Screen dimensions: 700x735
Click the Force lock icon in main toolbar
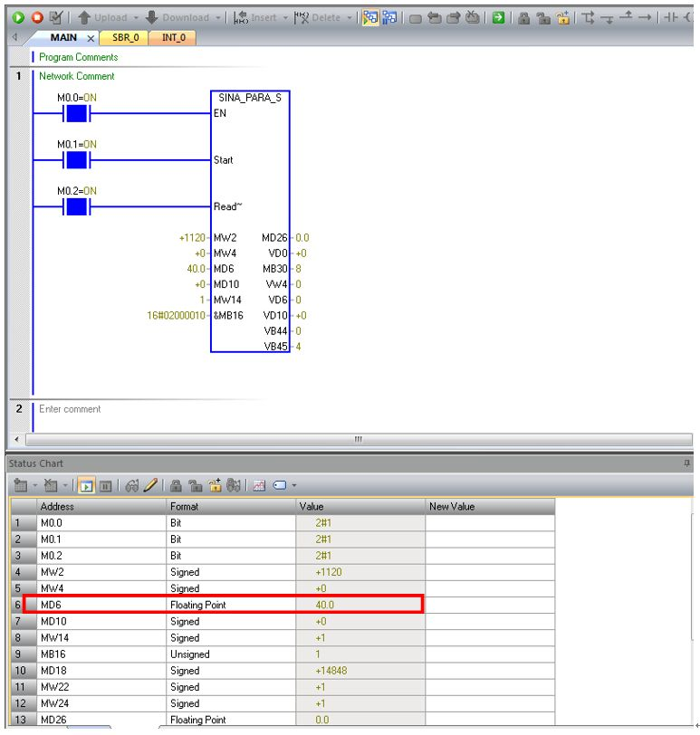click(x=524, y=18)
